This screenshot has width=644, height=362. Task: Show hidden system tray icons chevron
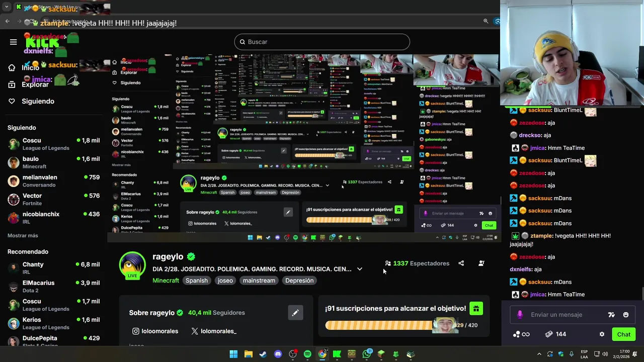tap(539, 354)
